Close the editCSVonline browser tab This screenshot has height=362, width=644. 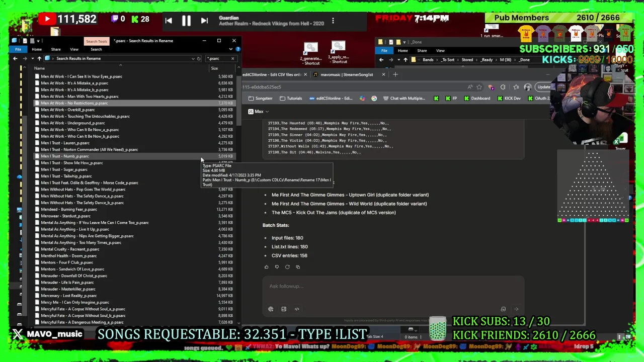(x=305, y=74)
